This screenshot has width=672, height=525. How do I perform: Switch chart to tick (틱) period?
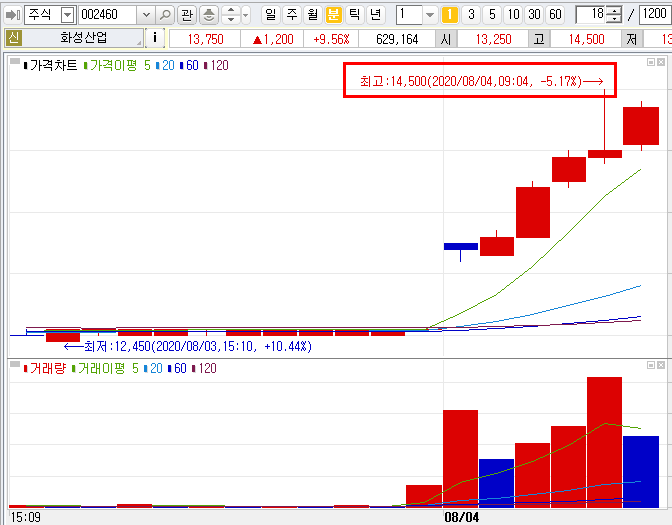pos(354,15)
